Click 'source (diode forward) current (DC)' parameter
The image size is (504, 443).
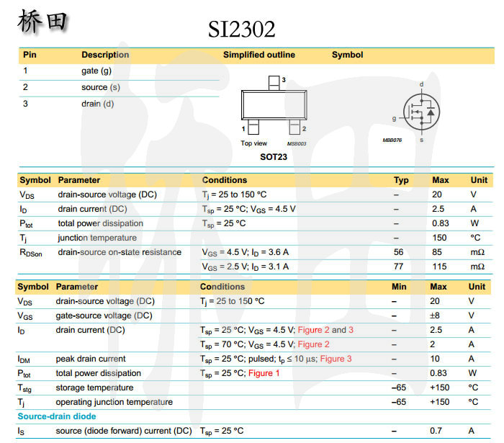tap(124, 431)
